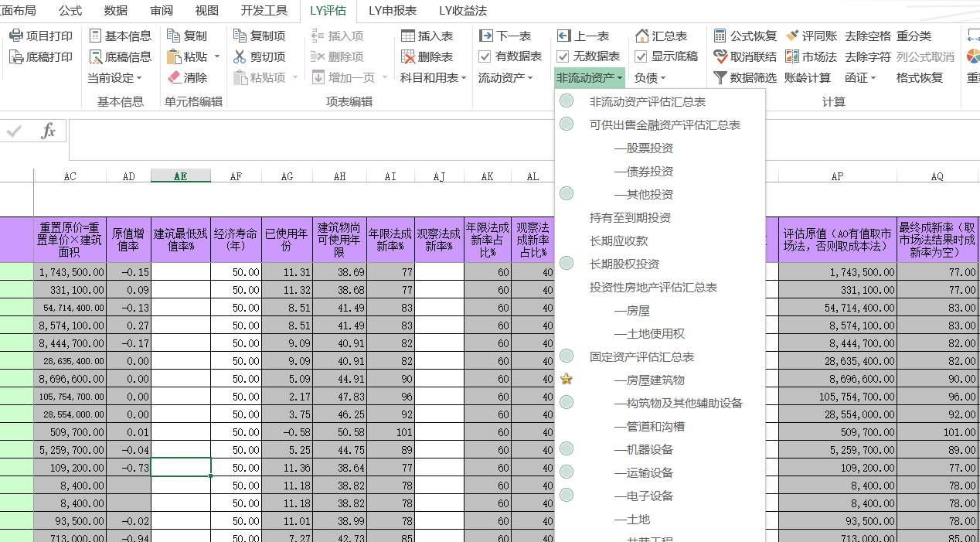The width and height of the screenshot is (980, 542).
Task: Click the 市场法 button
Action: pos(811,57)
